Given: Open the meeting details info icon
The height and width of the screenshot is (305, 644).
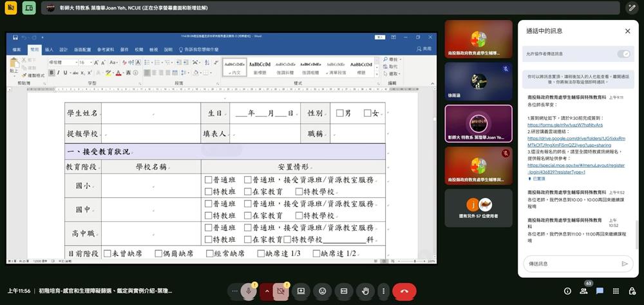Looking at the screenshot, I should point(567,291).
